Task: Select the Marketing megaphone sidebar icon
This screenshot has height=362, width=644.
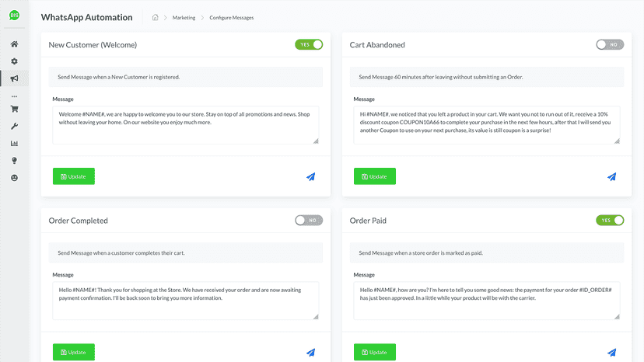Action: click(x=14, y=78)
